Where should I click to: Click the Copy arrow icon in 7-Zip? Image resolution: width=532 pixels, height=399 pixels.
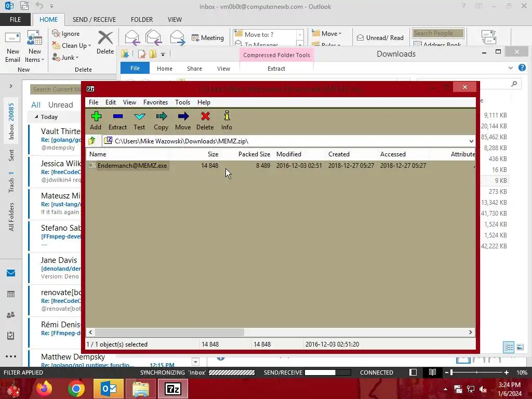161,121
